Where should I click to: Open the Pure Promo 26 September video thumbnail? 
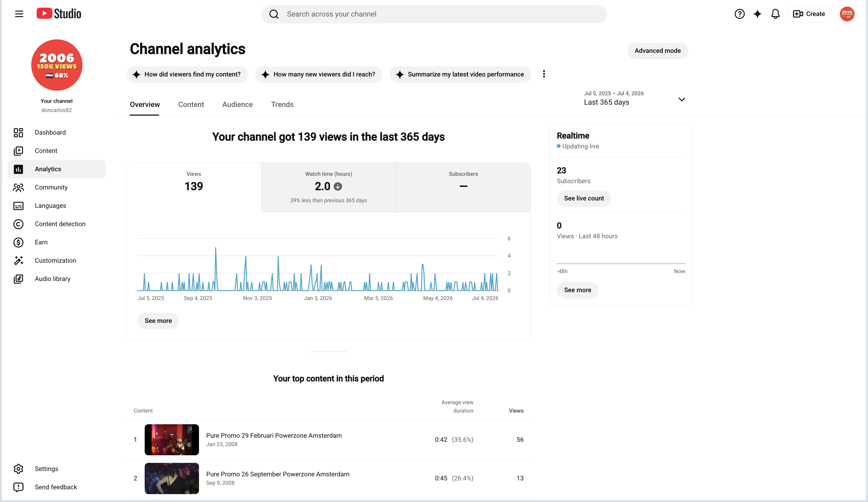point(172,478)
